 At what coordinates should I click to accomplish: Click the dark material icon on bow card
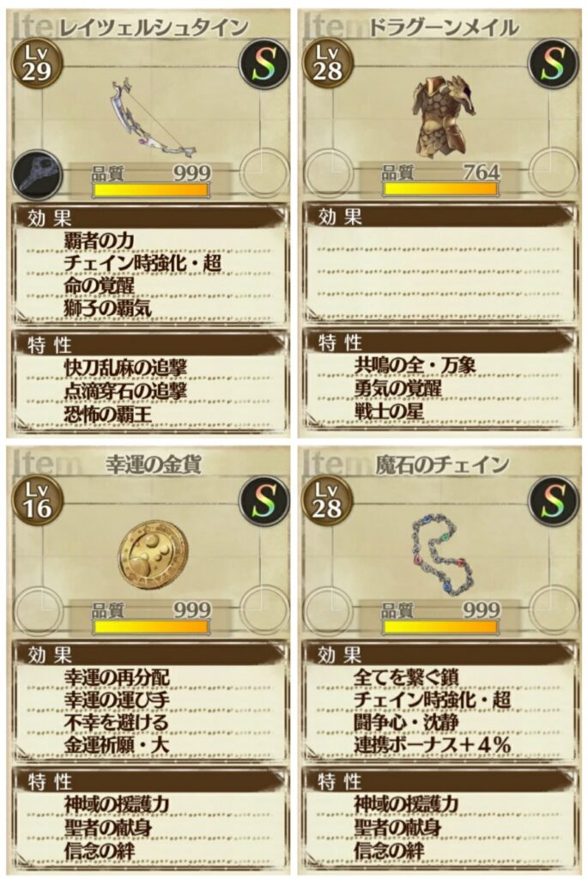tap(36, 175)
